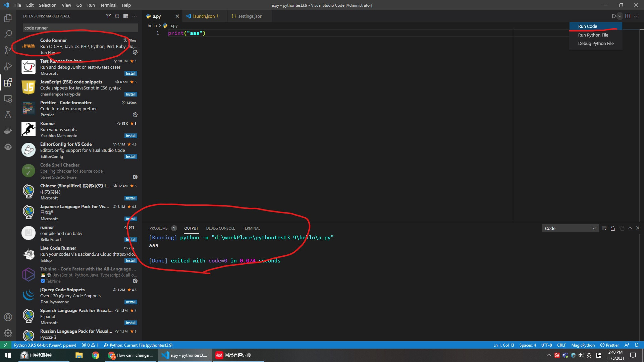Open File Explorer from taskbar
644x362 pixels.
click(x=79, y=355)
